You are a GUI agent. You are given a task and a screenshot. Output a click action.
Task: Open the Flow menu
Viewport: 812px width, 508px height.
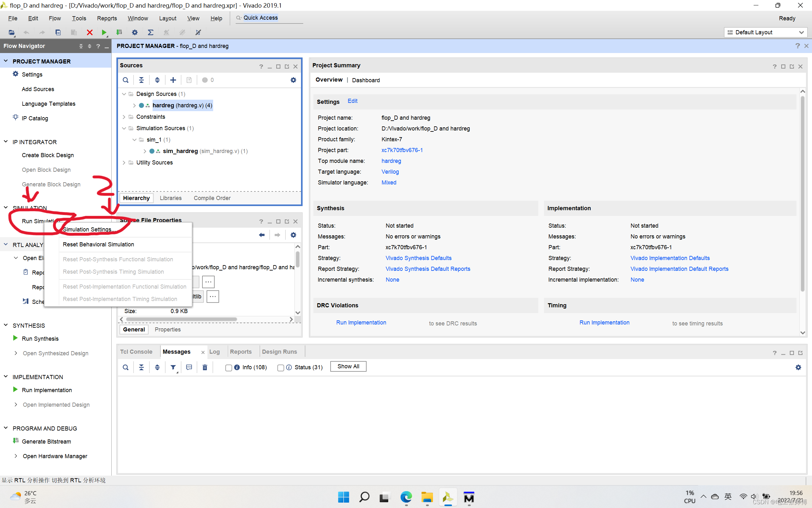pyautogui.click(x=54, y=18)
